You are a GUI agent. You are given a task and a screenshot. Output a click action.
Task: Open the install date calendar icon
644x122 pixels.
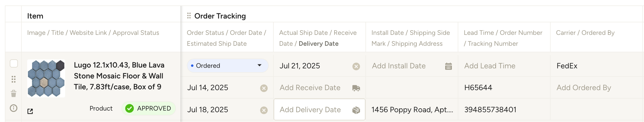[x=448, y=66]
